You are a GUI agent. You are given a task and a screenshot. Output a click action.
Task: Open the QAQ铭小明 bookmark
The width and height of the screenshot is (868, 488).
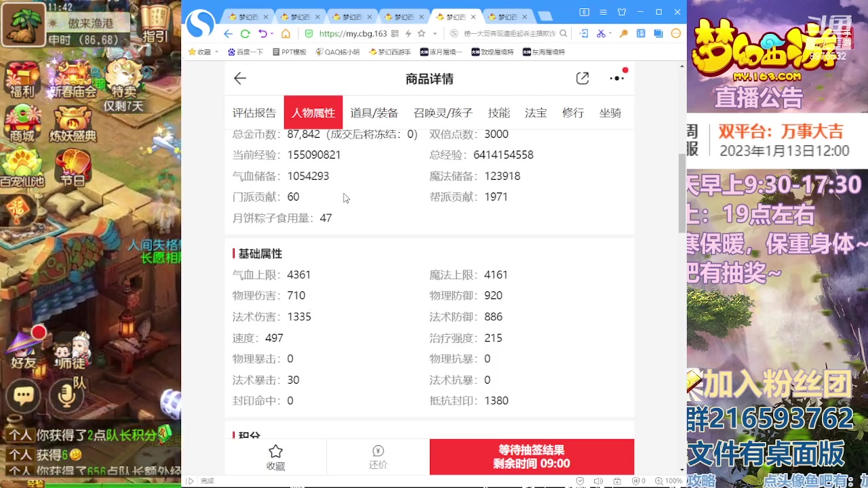click(338, 52)
